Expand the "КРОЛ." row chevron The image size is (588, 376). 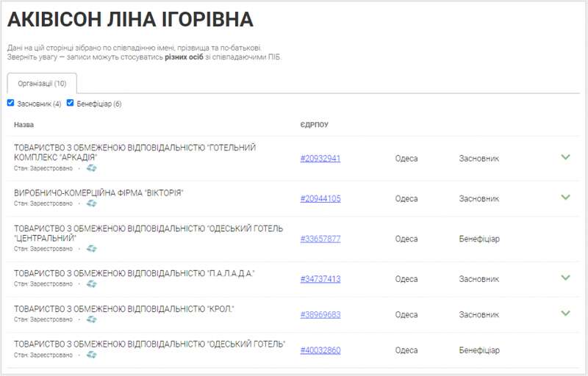[x=565, y=314]
